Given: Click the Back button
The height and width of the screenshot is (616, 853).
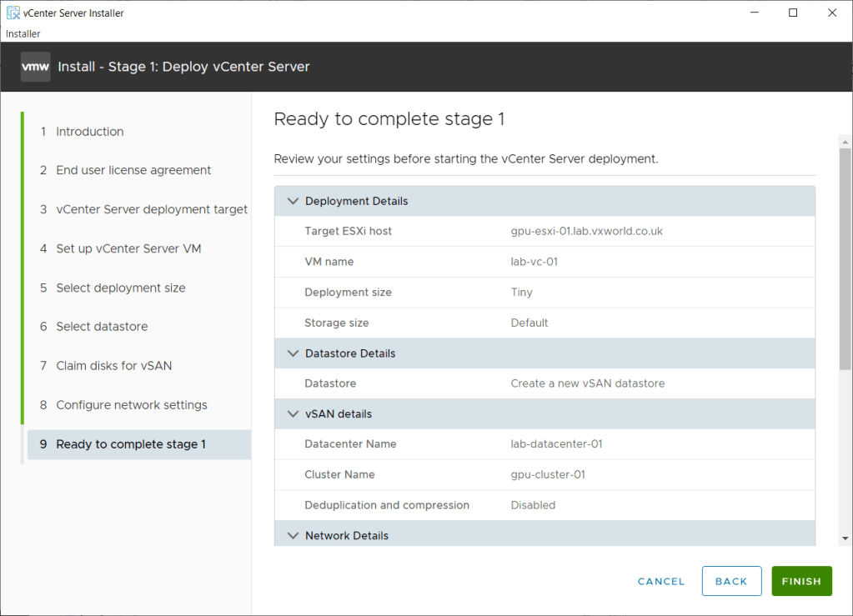Looking at the screenshot, I should pos(731,581).
